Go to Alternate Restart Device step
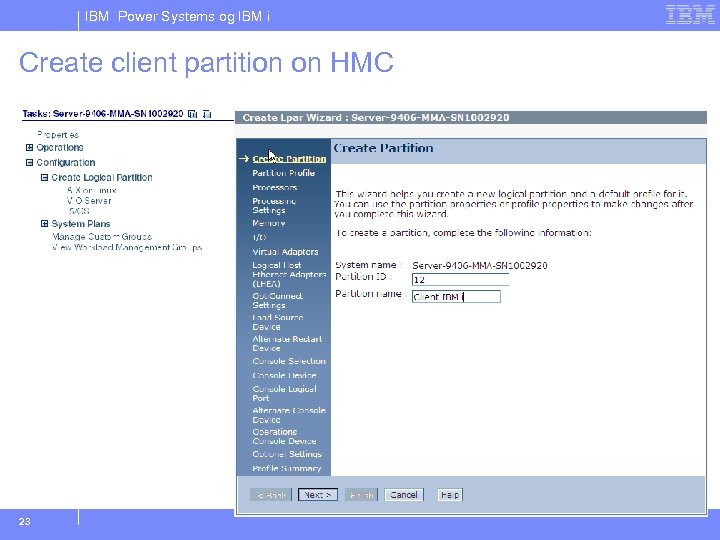The width and height of the screenshot is (720, 540). (x=287, y=343)
